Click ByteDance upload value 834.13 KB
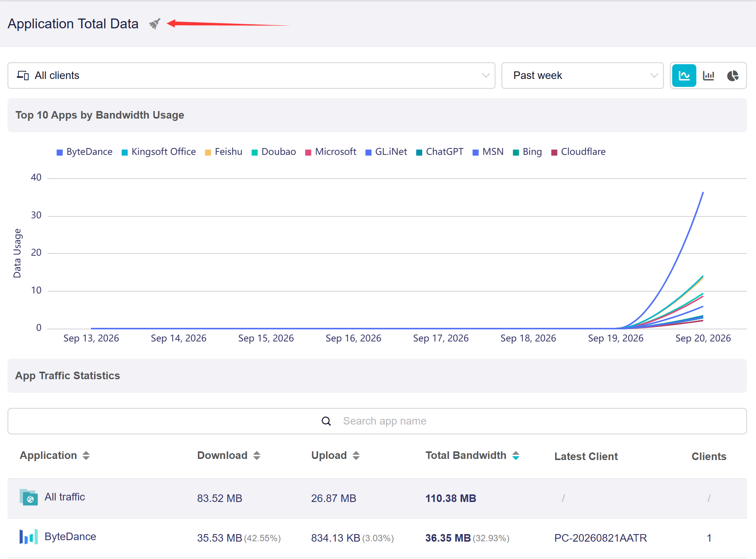 tap(335, 538)
